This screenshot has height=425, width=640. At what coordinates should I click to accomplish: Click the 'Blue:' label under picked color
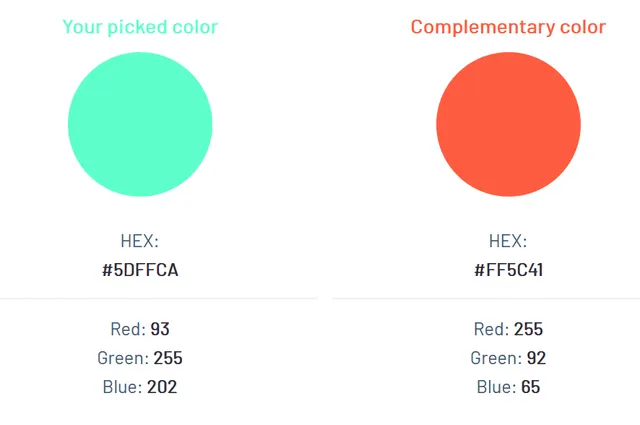coord(122,387)
